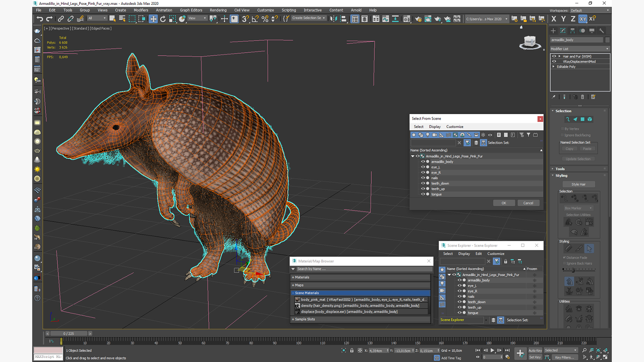644x362 pixels.
Task: Toggle eye icon for nails in Scene Explorer
Action: coord(460,296)
